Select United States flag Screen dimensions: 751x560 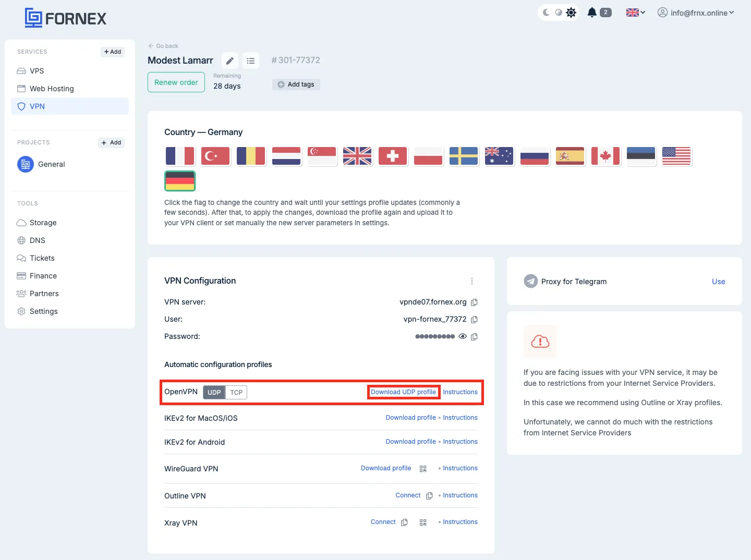[x=676, y=156]
